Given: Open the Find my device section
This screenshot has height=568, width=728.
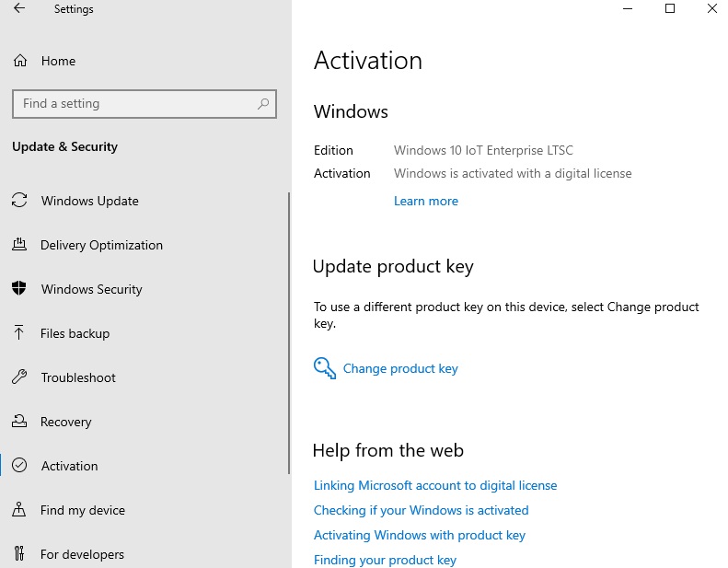Looking at the screenshot, I should coord(83,510).
